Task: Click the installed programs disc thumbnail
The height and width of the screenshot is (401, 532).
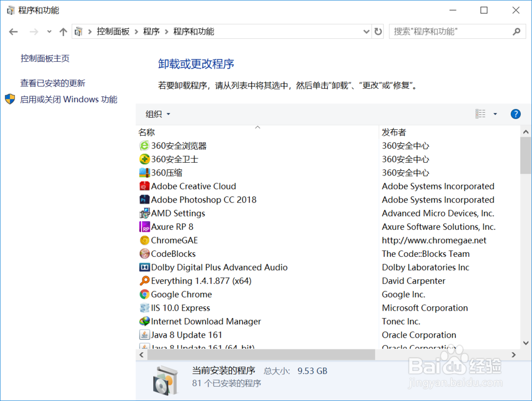Action: click(x=165, y=380)
